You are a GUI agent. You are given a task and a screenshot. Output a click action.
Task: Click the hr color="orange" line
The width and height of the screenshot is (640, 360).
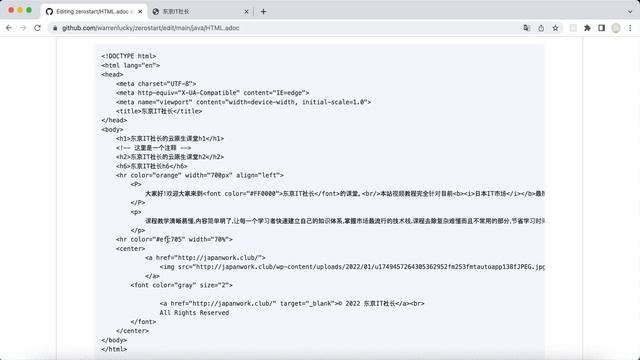tap(200, 175)
